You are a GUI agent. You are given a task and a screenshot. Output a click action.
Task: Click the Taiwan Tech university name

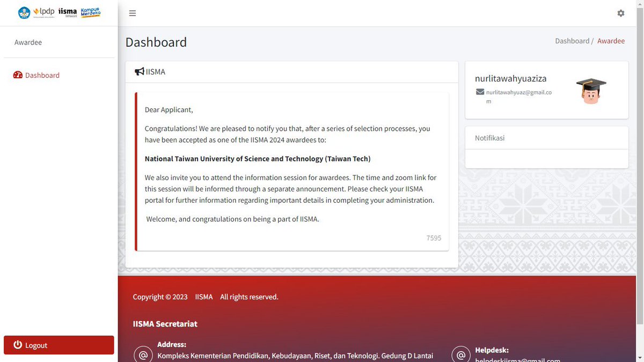coord(258,159)
